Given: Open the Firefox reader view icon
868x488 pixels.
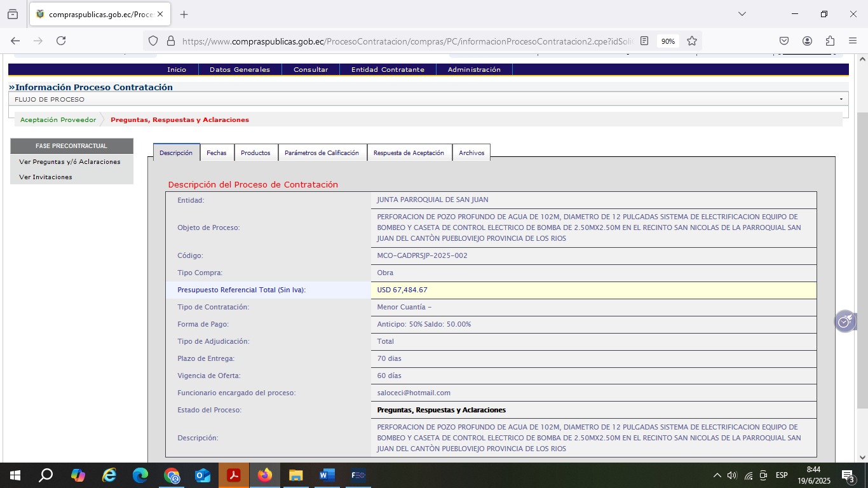Looking at the screenshot, I should click(644, 41).
